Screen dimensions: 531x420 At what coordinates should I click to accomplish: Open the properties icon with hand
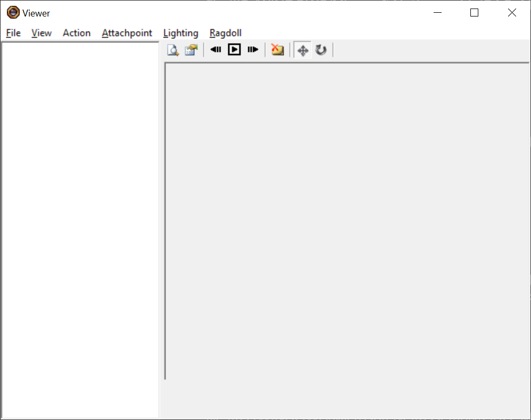coord(191,50)
